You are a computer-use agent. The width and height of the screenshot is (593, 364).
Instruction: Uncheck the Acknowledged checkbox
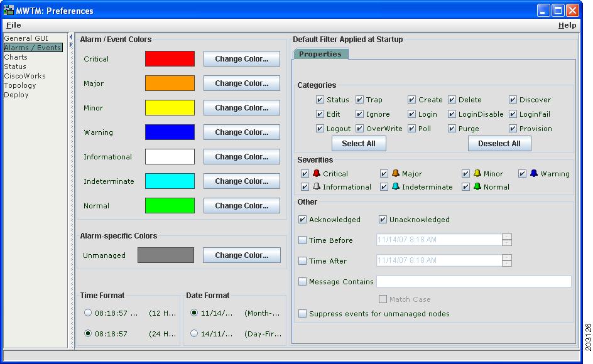(x=302, y=220)
